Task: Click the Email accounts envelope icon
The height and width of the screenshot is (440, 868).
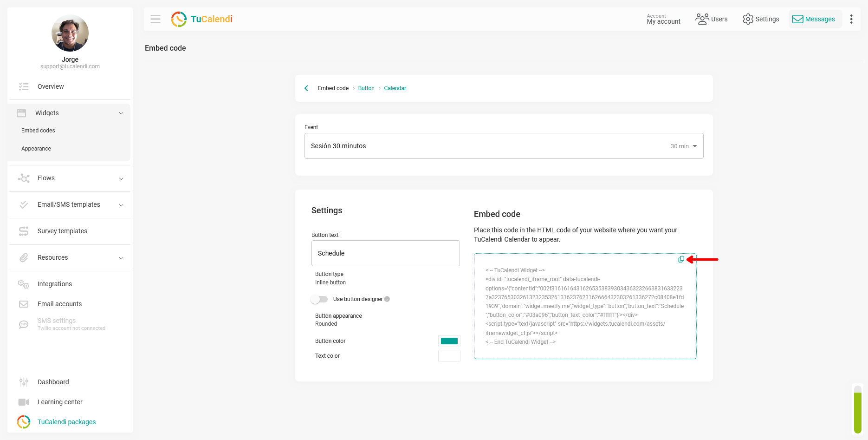Action: coord(24,304)
